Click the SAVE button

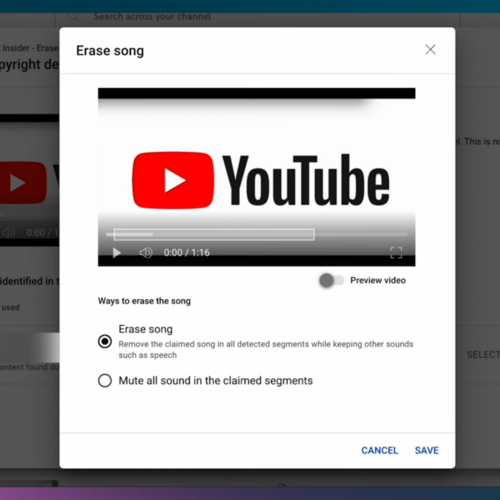tap(427, 450)
